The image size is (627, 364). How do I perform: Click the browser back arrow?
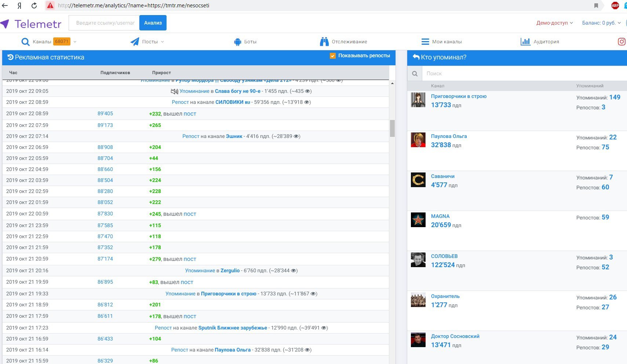coord(5,6)
